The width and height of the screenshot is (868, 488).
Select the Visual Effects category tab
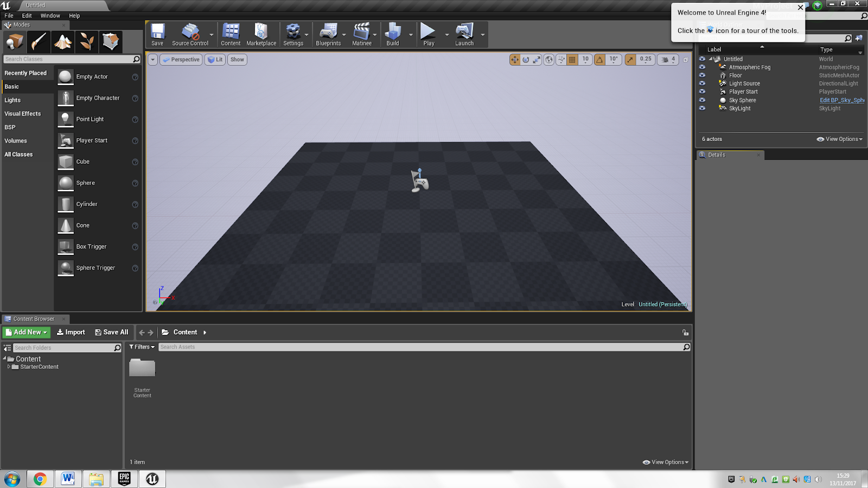point(28,114)
